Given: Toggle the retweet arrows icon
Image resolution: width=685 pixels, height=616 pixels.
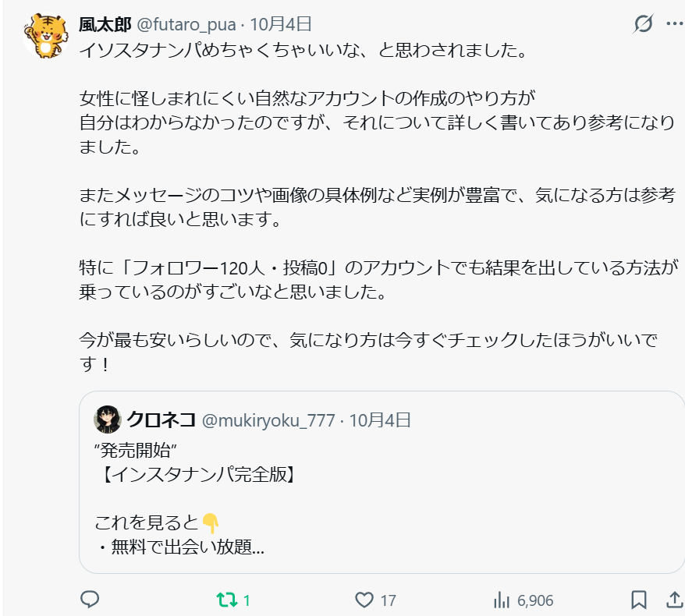Looking at the screenshot, I should 226,600.
